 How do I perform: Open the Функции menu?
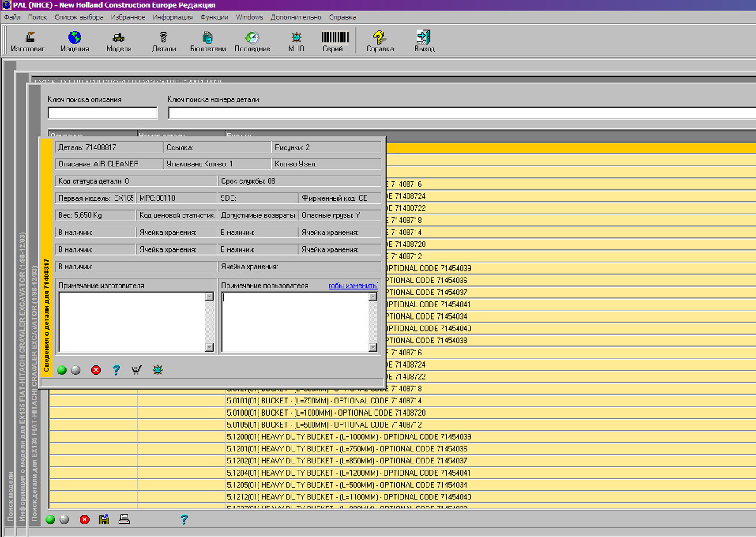pos(214,17)
